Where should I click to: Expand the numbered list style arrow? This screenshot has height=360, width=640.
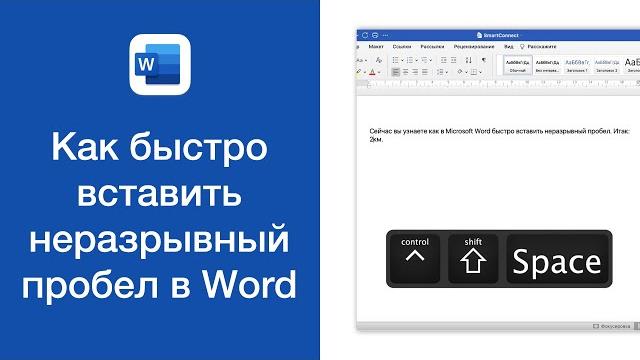[417, 60]
